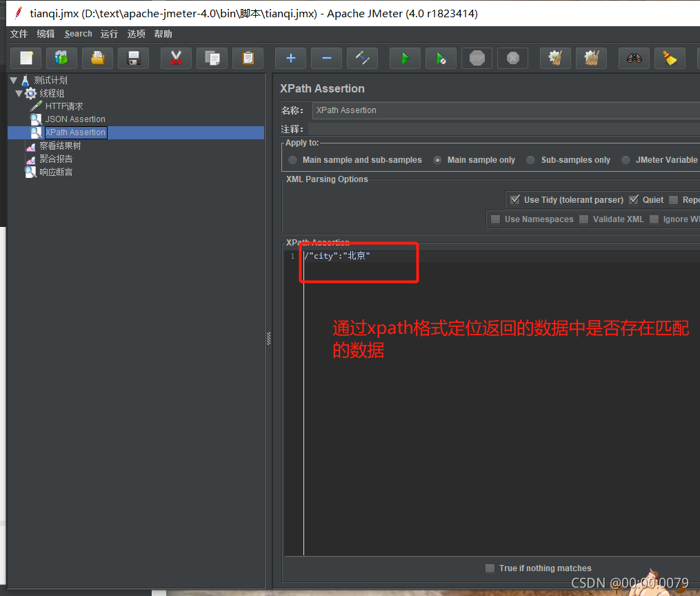Viewport: 700px width, 596px height.
Task: Click the 注释 comments input field
Action: click(x=504, y=130)
